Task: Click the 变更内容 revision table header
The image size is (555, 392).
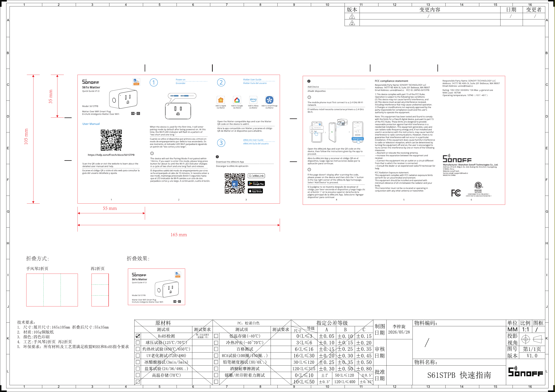Action: [x=430, y=10]
